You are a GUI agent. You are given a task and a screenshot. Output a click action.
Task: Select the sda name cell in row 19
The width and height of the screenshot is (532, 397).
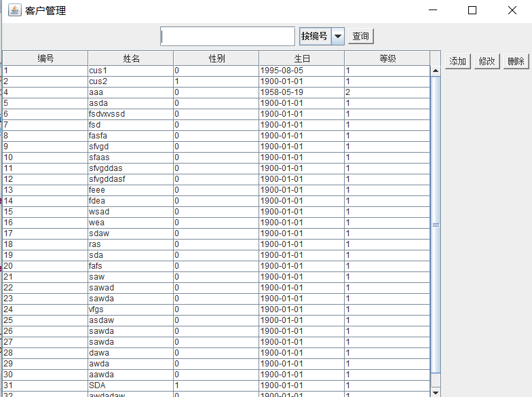(x=130, y=255)
